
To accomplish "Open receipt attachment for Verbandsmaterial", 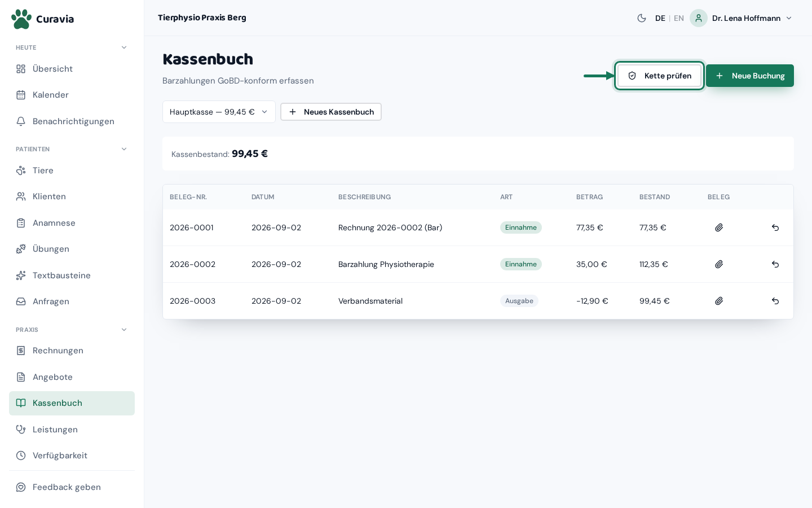I will click(719, 301).
